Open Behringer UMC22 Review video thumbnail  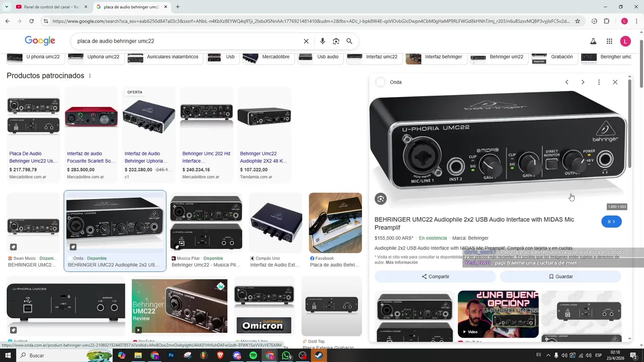[180, 306]
